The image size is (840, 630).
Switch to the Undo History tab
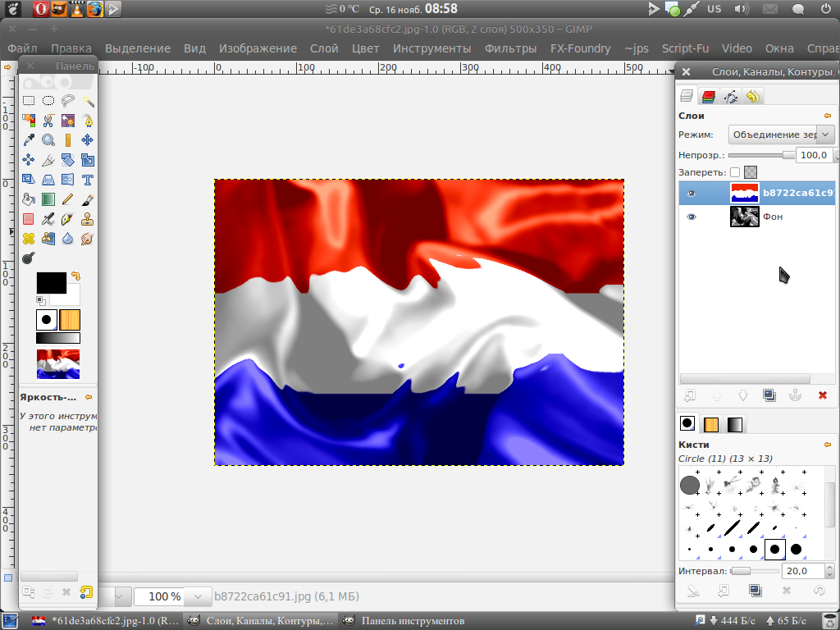tap(753, 97)
